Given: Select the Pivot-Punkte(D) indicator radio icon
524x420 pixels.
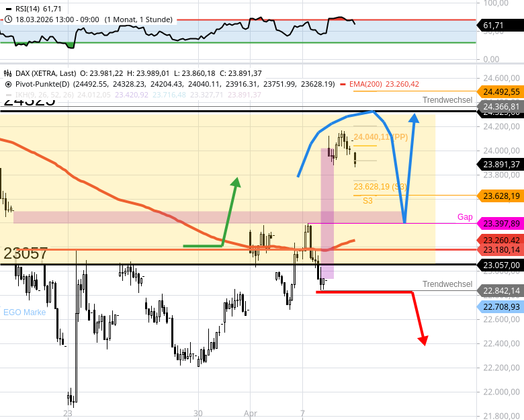Looking at the screenshot, I should [7, 84].
